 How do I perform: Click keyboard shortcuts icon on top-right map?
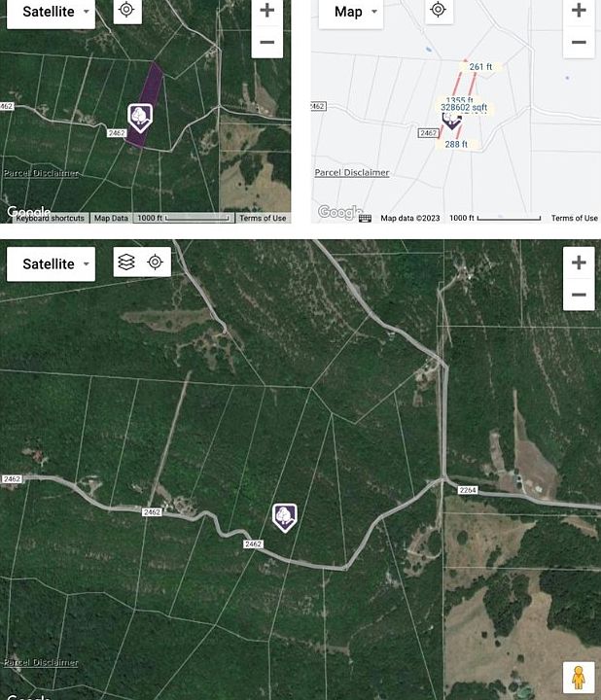pos(365,219)
